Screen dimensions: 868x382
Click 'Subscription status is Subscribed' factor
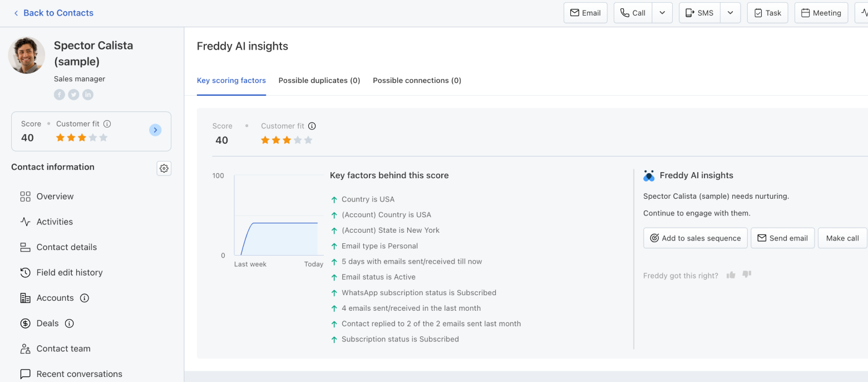[x=400, y=339]
